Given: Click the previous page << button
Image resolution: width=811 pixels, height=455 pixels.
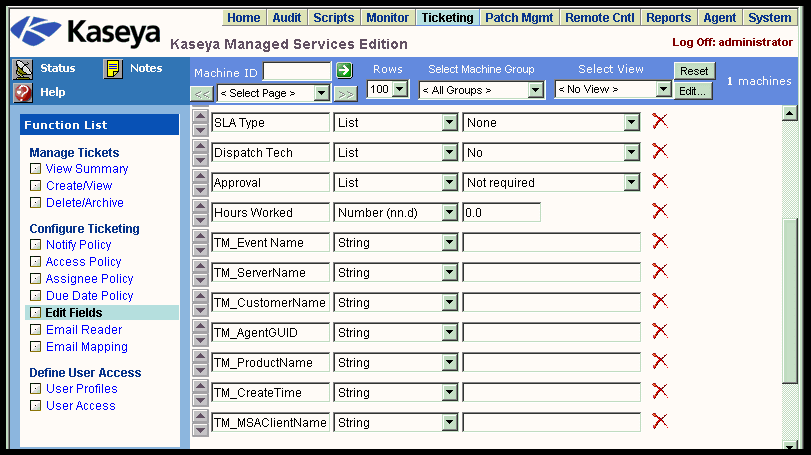Looking at the screenshot, I should 201,93.
